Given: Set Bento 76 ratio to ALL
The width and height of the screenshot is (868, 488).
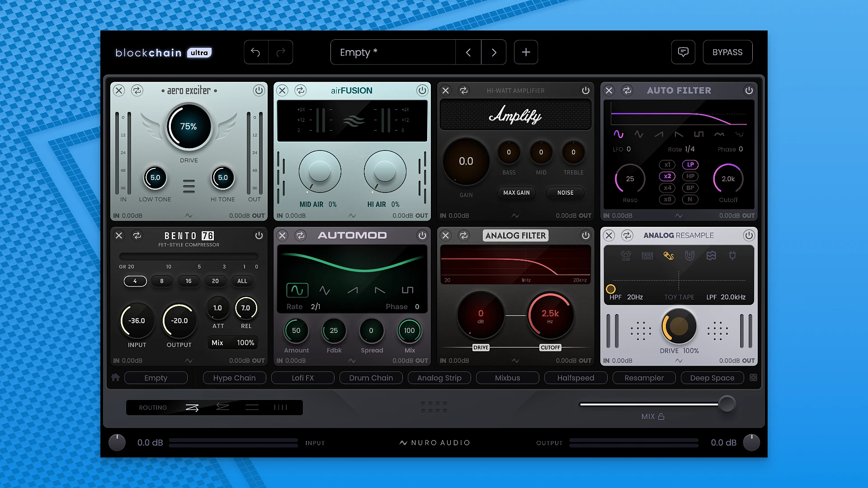Looking at the screenshot, I should pyautogui.click(x=242, y=281).
